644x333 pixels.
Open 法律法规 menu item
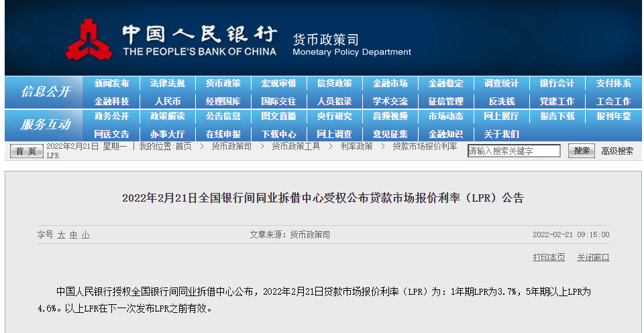point(167,84)
